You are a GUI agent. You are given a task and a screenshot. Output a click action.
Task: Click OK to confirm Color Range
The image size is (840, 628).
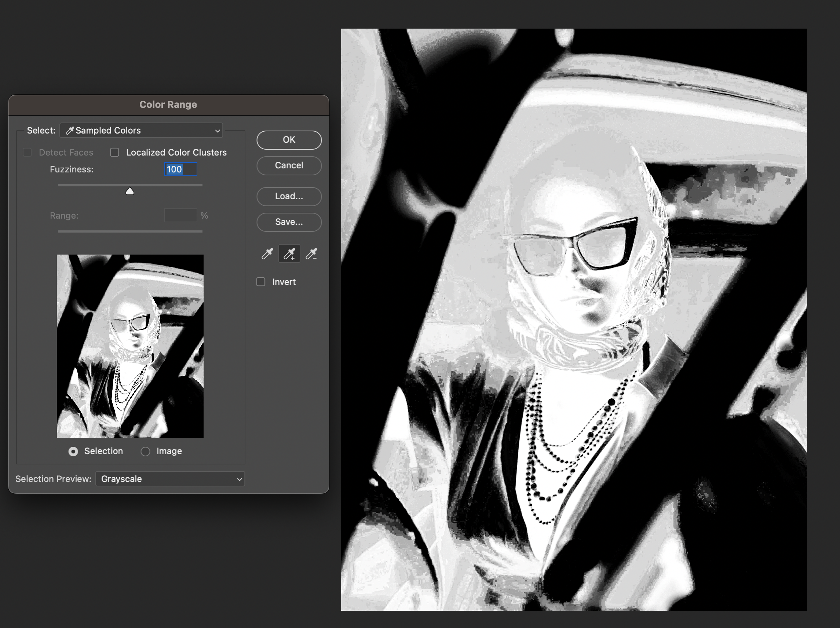coord(289,140)
